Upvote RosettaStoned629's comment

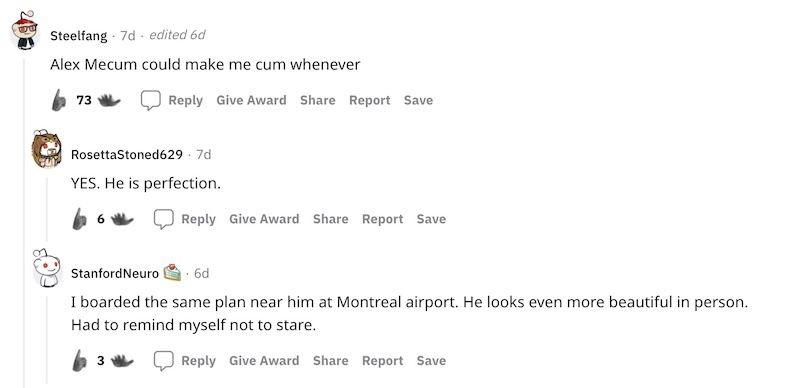pyautogui.click(x=80, y=219)
